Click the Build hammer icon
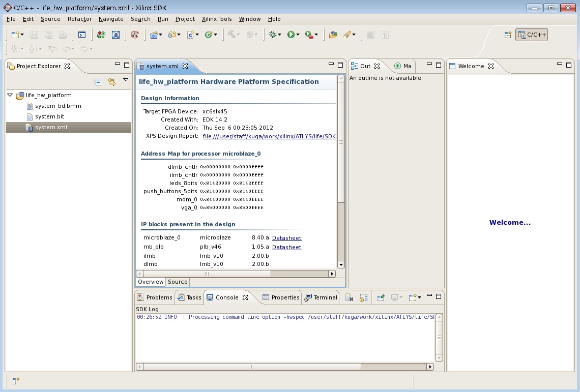Viewport: 580px width, 392px height. 231,35
